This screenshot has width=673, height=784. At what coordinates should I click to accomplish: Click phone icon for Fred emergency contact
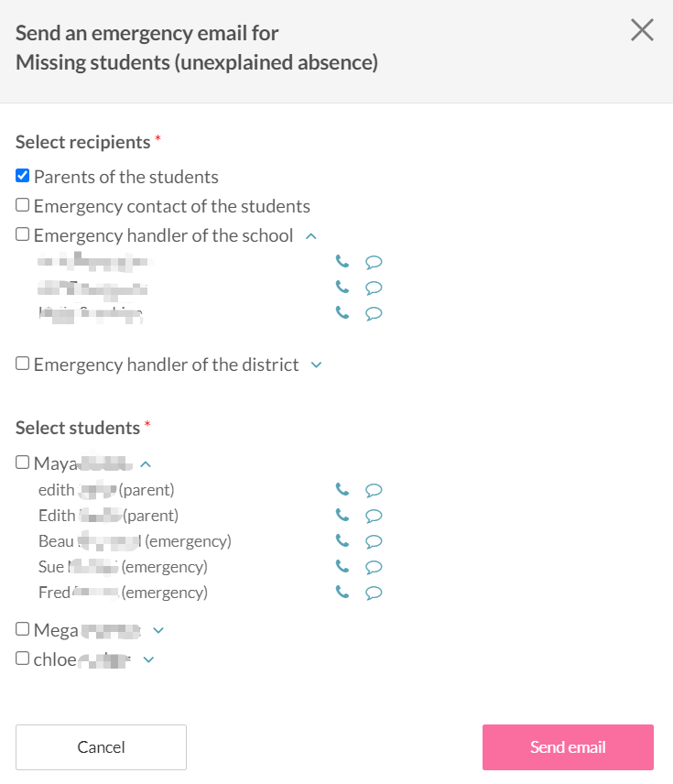[x=342, y=592]
